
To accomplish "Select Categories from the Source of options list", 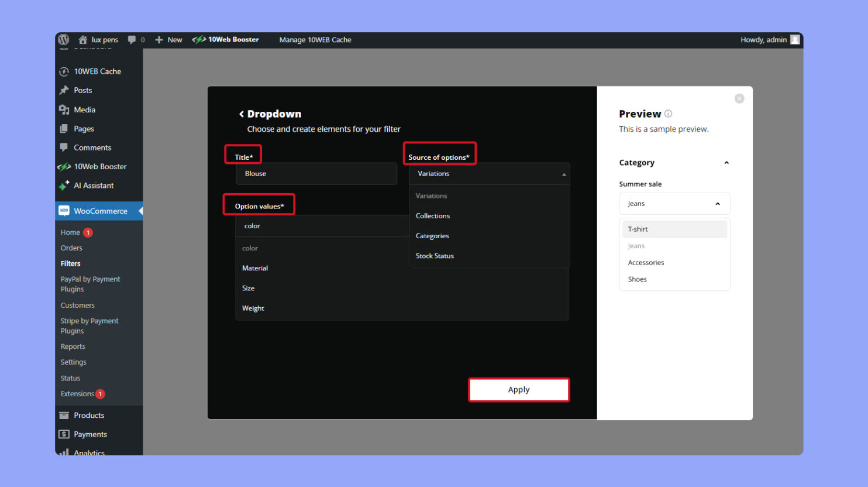I will (432, 235).
